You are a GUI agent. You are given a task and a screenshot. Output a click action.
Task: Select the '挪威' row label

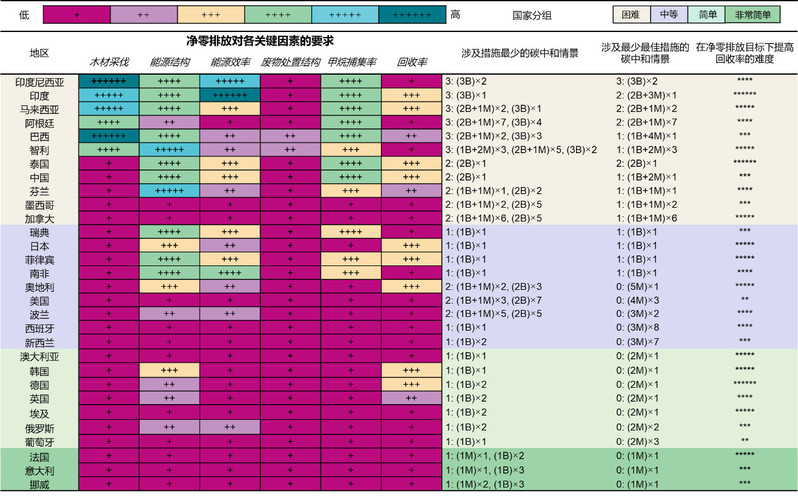coord(39,483)
